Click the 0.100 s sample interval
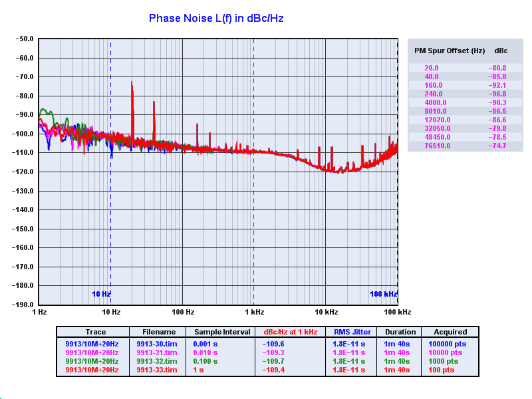532x399 pixels. (x=205, y=361)
